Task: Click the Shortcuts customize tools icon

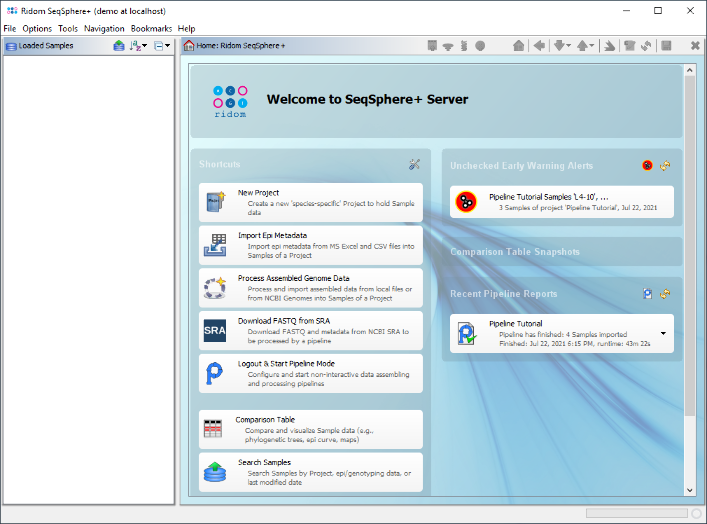Action: [x=415, y=165]
